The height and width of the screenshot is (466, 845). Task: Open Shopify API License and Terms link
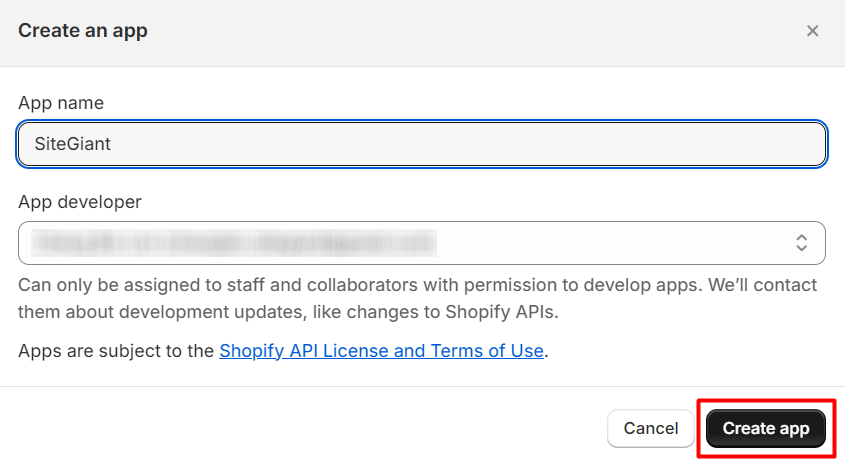click(x=381, y=351)
